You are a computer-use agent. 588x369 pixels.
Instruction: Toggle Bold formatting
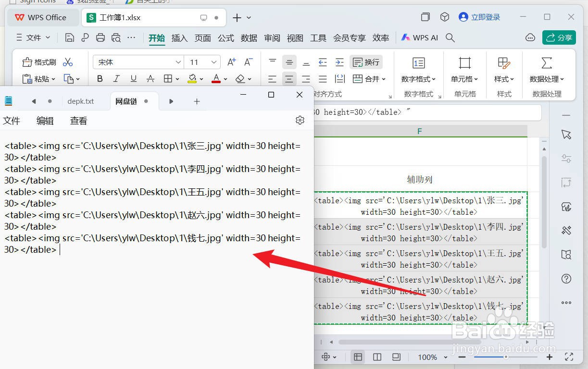[x=100, y=79]
